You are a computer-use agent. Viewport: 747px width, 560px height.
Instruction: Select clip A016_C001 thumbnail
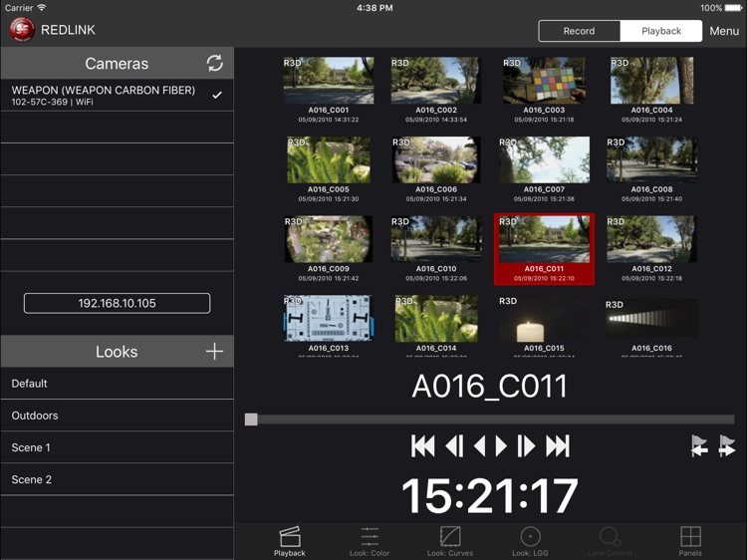click(x=329, y=80)
